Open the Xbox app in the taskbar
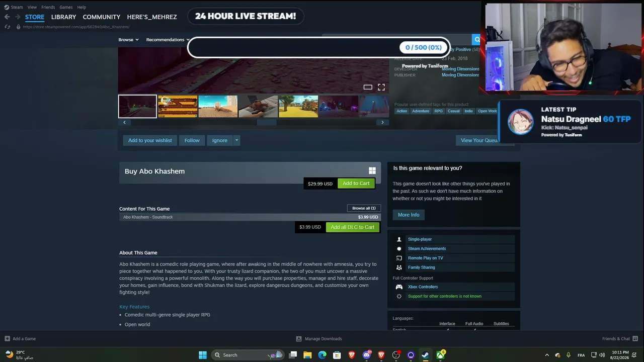Screen dimensions: 644x362 click(440, 355)
